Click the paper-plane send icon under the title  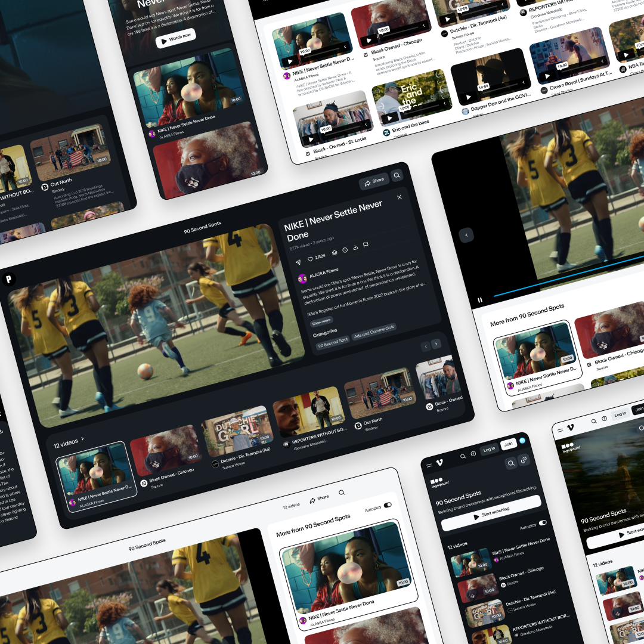(298, 262)
